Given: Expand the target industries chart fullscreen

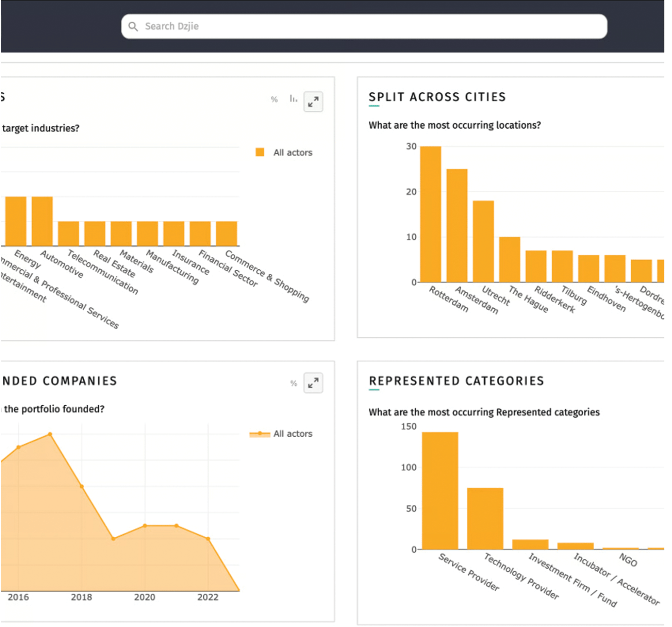Looking at the screenshot, I should 313,102.
